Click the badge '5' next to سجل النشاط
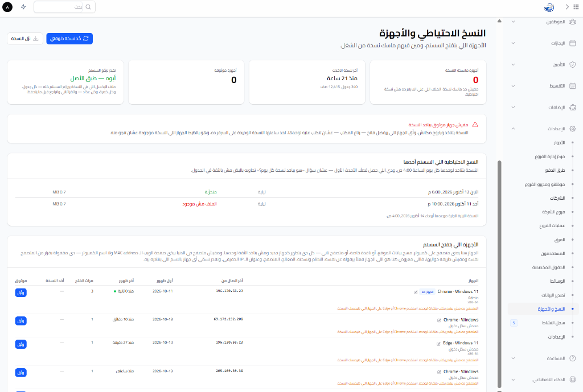 click(514, 323)
